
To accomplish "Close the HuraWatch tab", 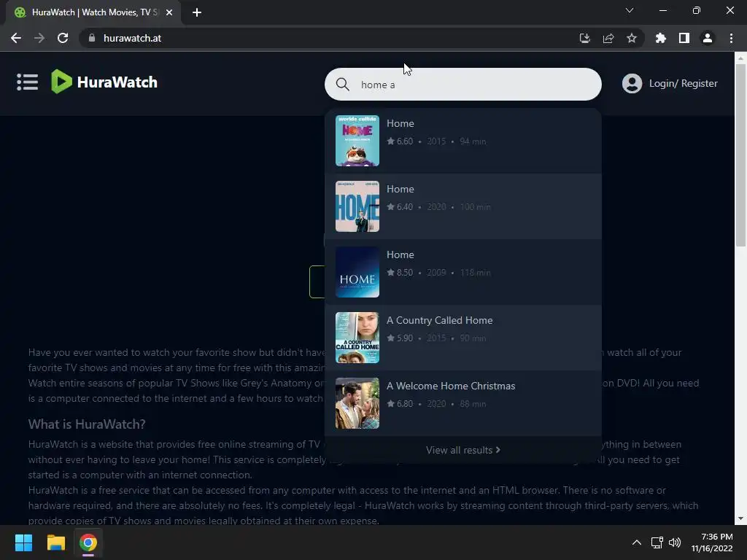I will (x=169, y=12).
